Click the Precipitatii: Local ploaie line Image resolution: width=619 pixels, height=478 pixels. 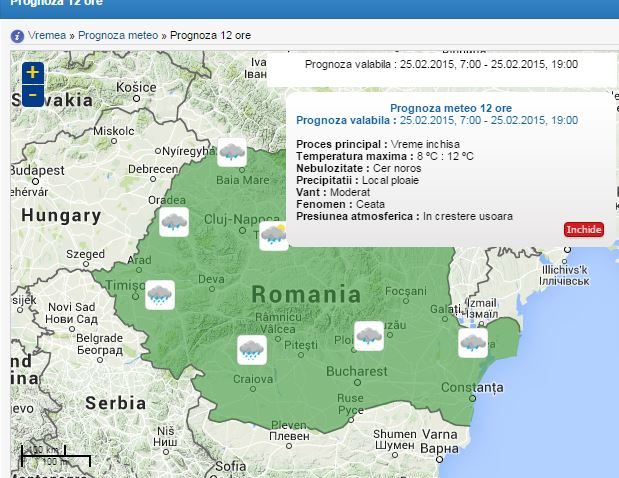[x=357, y=180]
